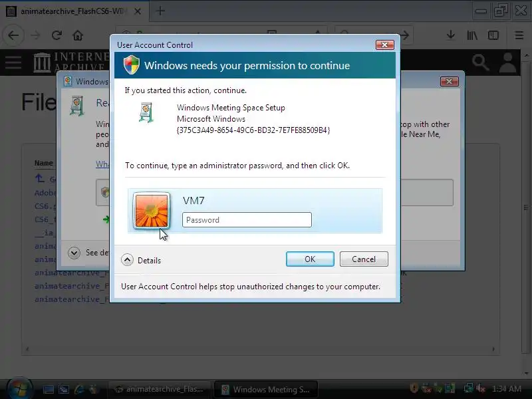Close the animatearchive_FlashCS6 tab
The image size is (532, 399).
coord(138,11)
